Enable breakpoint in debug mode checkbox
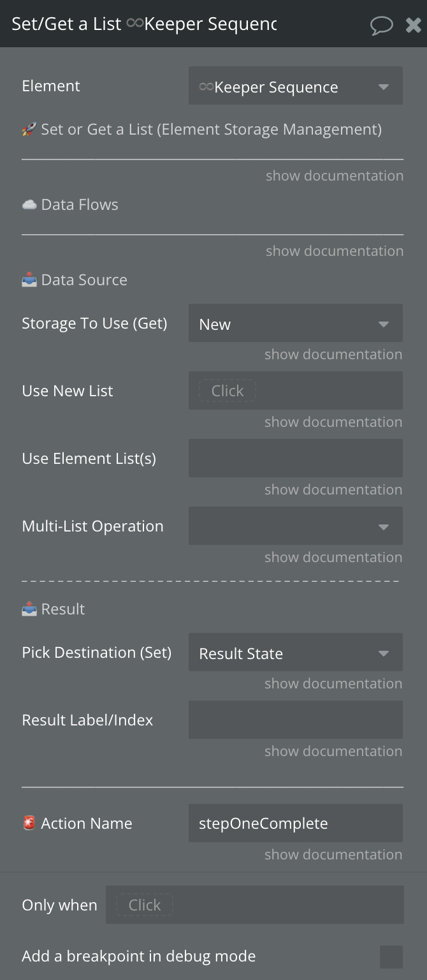Image resolution: width=427 pixels, height=980 pixels. click(x=391, y=956)
